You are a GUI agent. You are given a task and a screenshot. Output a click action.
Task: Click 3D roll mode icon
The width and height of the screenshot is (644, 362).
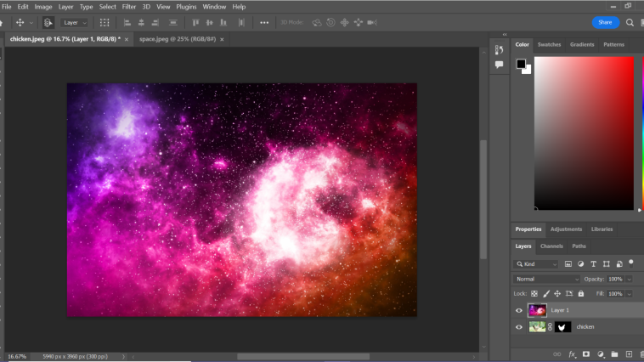pyautogui.click(x=330, y=23)
